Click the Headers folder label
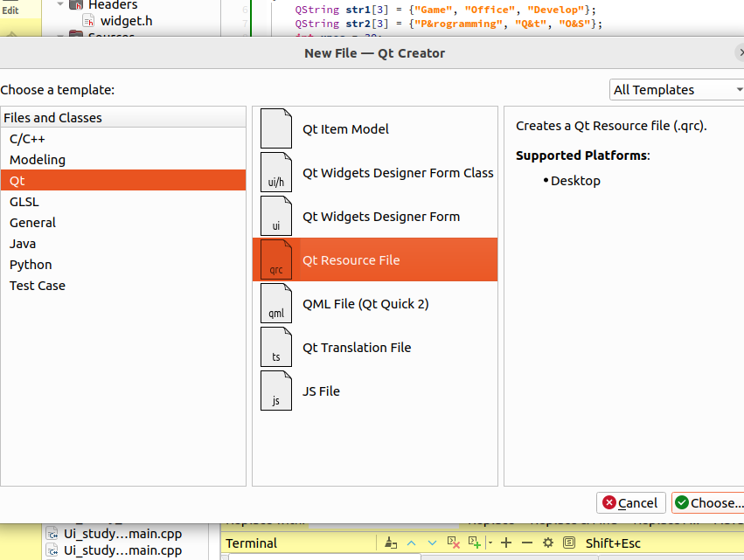744x560 pixels. click(113, 4)
